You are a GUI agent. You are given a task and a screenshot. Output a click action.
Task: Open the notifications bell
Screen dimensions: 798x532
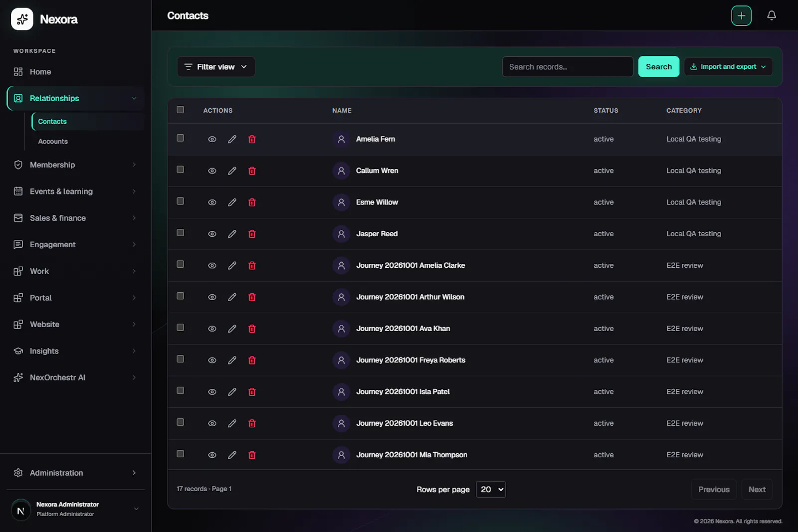click(772, 16)
